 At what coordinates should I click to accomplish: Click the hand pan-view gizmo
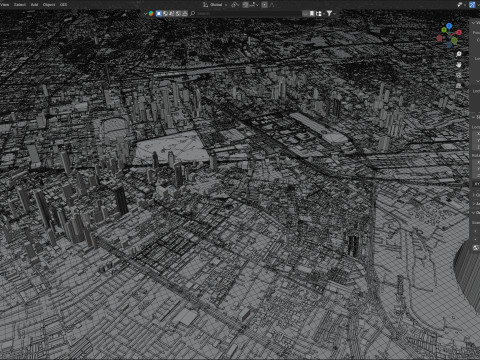coord(459,65)
